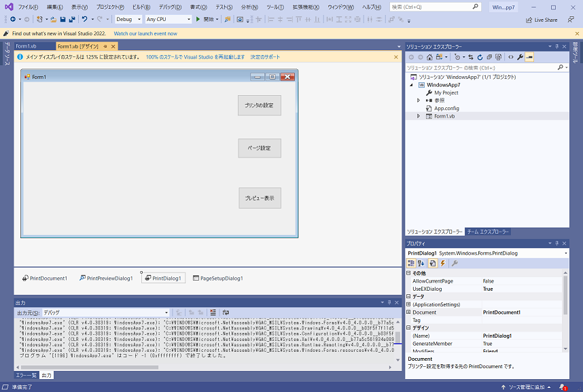The image size is (583, 392).
Task: Click the Alphabetical sort icon in Properties
Action: tap(421, 264)
